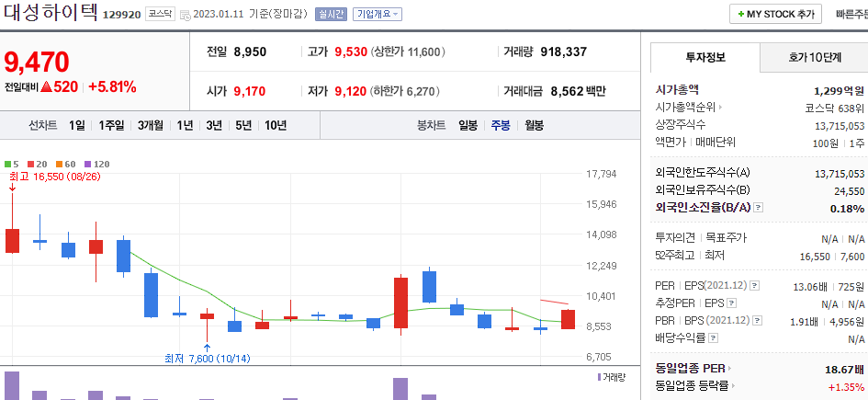Click the purple 거래량 volume legend
Screen dimensions: 868x400
tap(611, 377)
